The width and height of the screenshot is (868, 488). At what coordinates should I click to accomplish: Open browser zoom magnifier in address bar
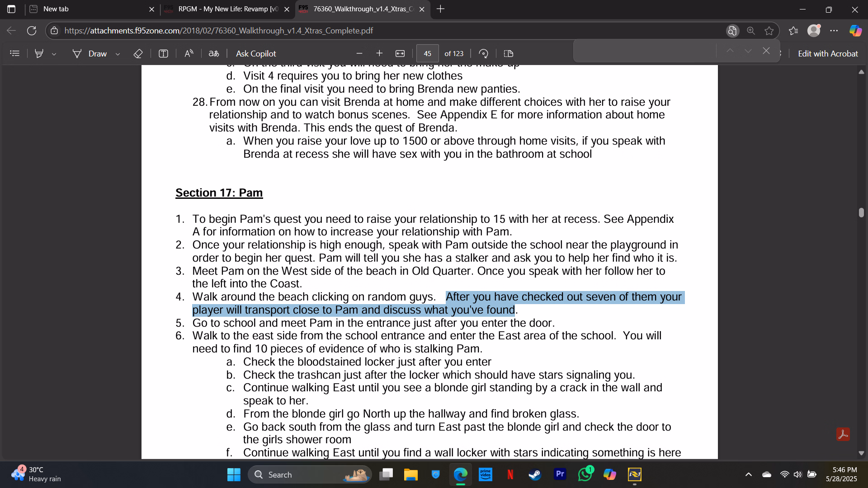751,31
